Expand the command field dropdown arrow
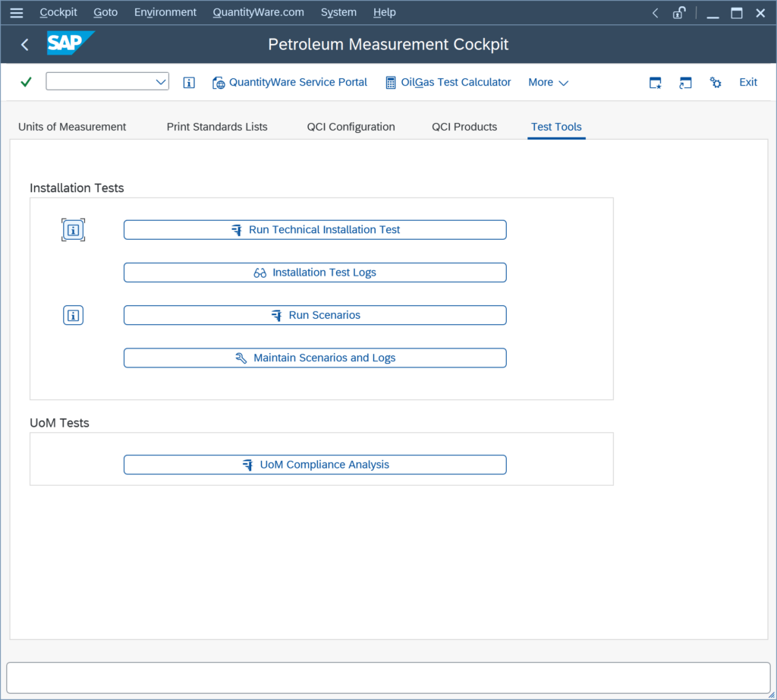The image size is (777, 700). coord(161,82)
